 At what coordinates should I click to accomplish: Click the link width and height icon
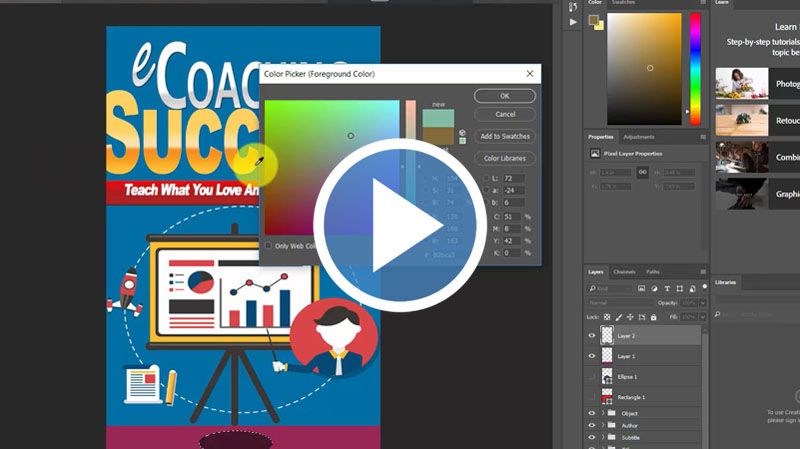(x=642, y=172)
